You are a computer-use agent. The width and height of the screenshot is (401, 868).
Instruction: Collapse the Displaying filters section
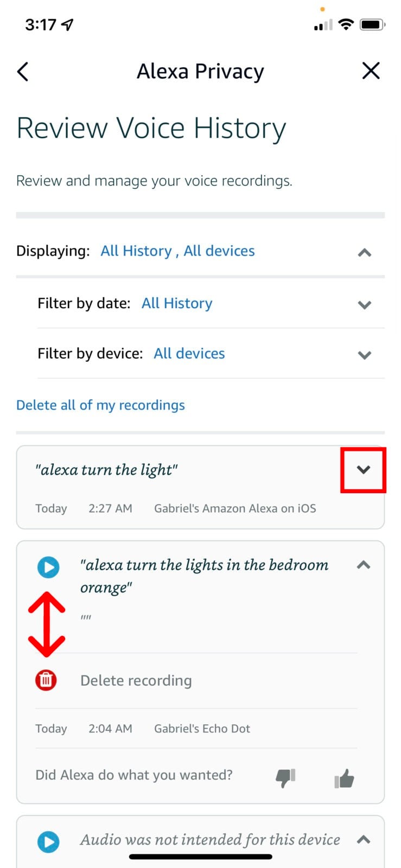click(364, 253)
